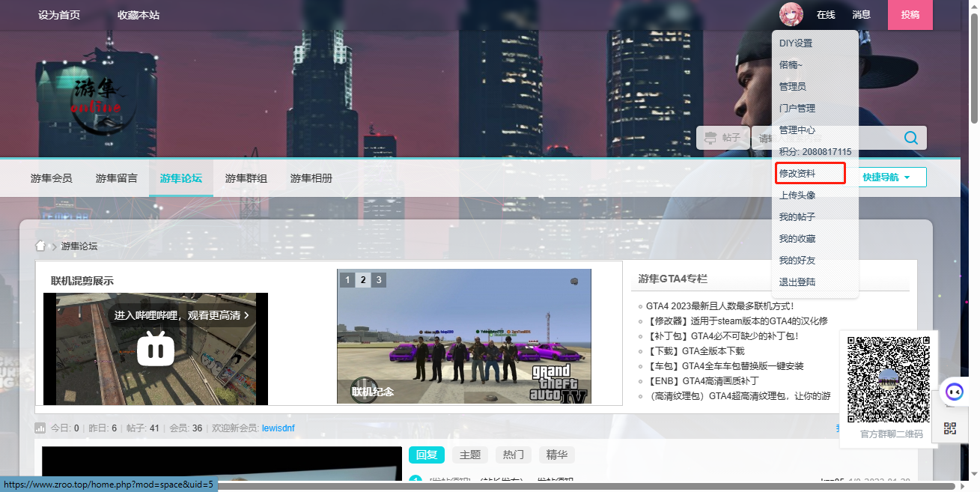Select DIY设置 from user menu
Viewport: 980px width, 492px height.
796,43
